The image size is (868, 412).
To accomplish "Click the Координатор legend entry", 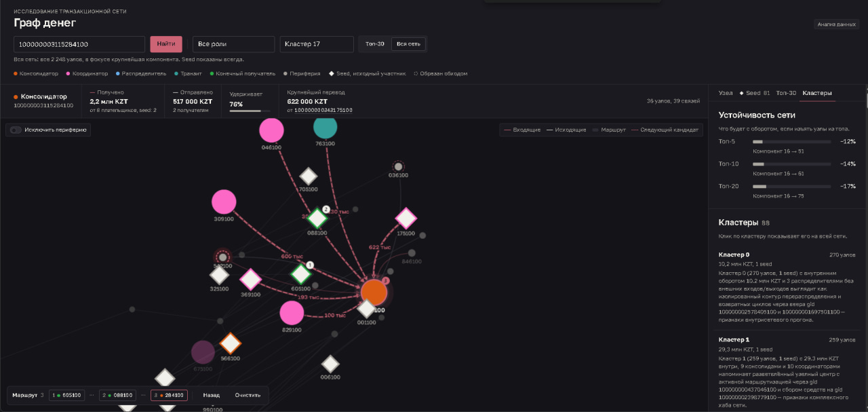I will (87, 73).
